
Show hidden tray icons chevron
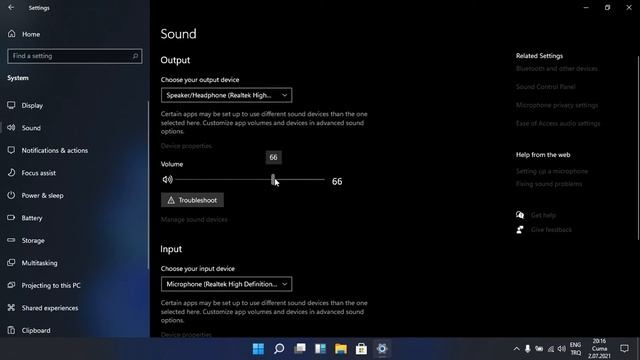pyautogui.click(x=516, y=349)
